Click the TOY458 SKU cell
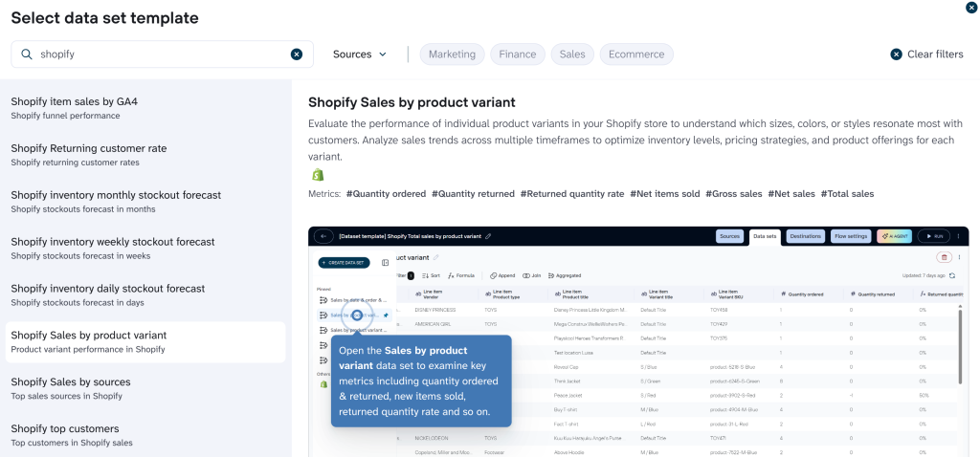The width and height of the screenshot is (980, 457). [720, 310]
